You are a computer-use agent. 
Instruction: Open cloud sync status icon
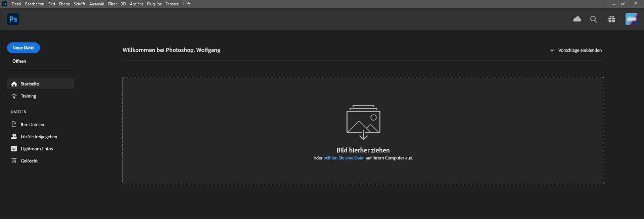pos(577,19)
